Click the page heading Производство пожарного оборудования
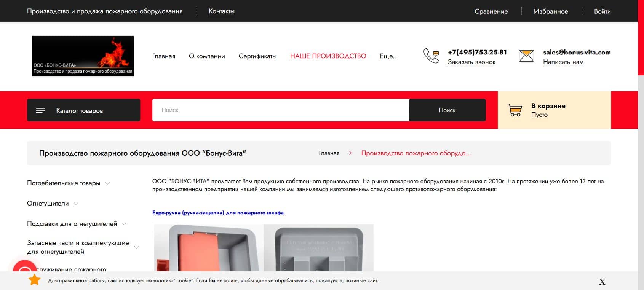 click(142, 153)
